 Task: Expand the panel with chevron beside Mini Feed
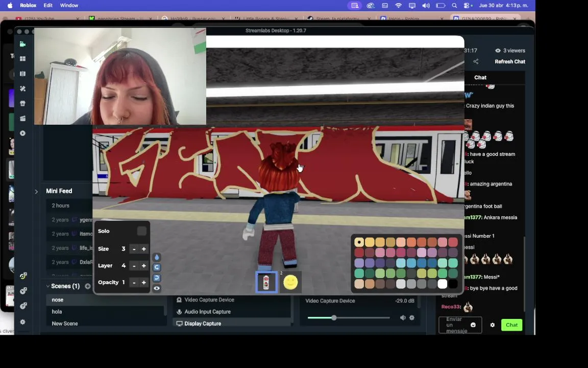36,192
